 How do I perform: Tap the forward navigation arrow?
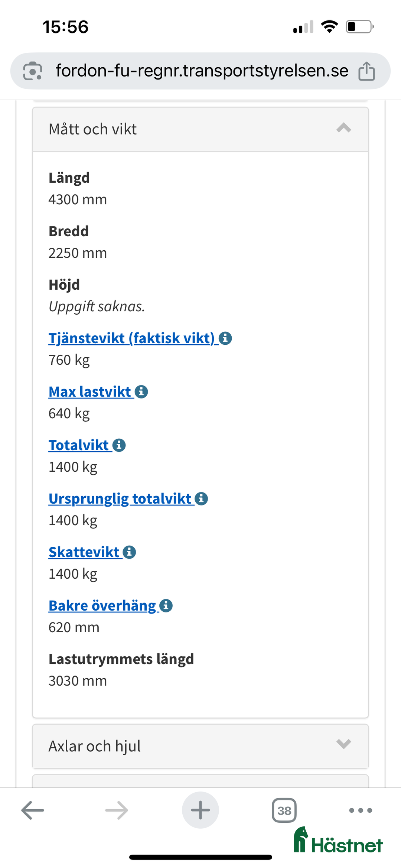[116, 810]
